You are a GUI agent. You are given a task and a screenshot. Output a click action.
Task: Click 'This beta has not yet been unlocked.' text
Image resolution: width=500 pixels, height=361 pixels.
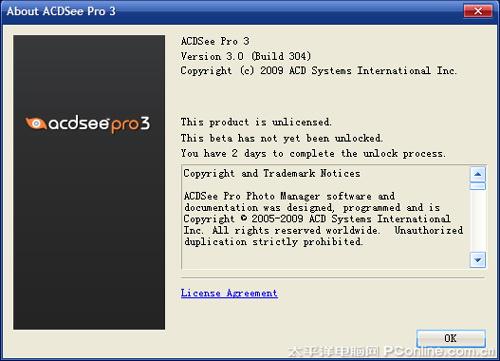click(282, 138)
